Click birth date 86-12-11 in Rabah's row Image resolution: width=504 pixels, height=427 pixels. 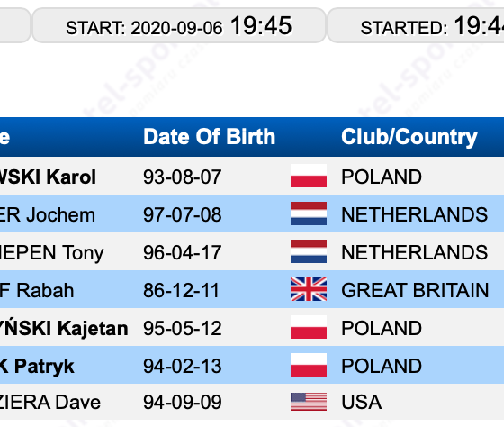point(181,290)
